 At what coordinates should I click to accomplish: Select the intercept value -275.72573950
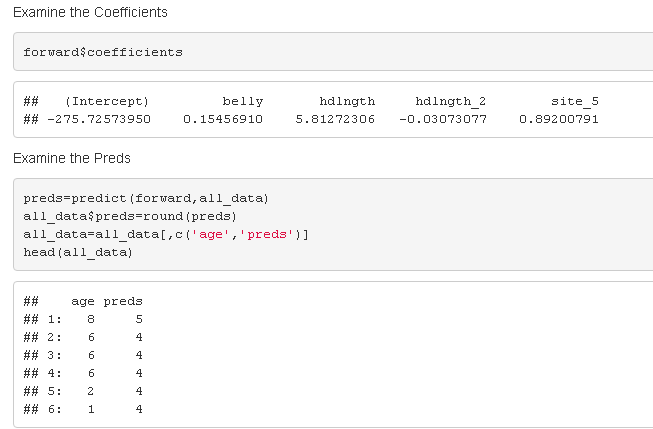tap(99, 119)
